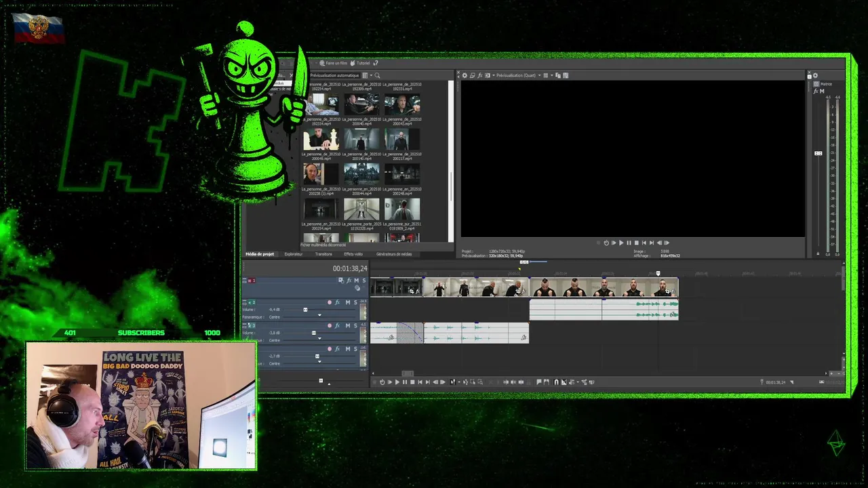
Task: Arm audio track 3 for recording
Action: [330, 325]
